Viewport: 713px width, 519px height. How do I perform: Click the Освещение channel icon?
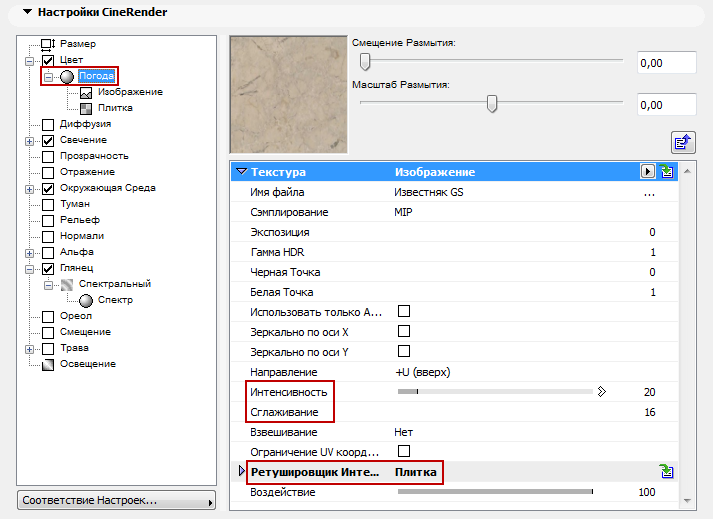[48, 365]
